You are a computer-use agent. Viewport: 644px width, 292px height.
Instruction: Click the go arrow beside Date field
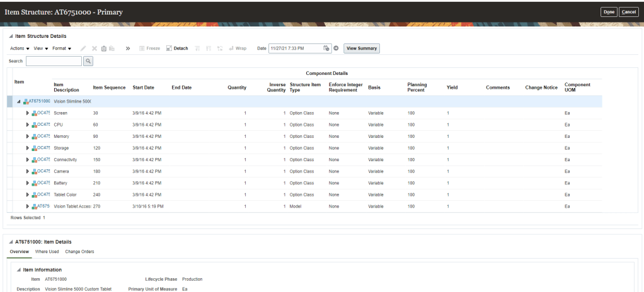click(336, 48)
